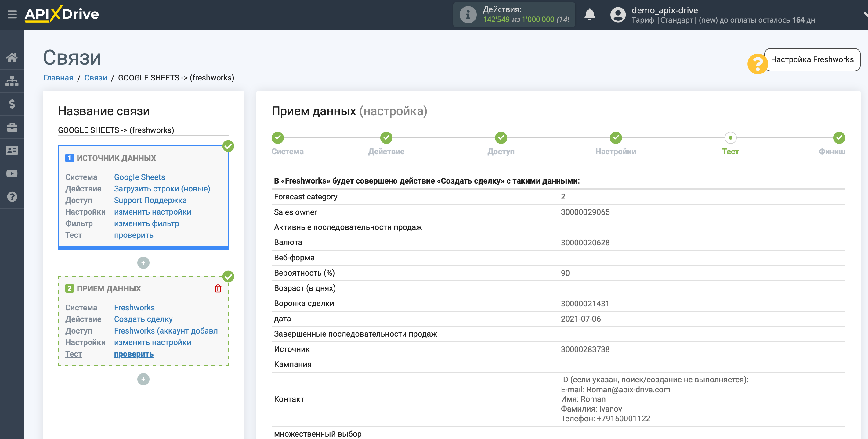This screenshot has height=439, width=868.
Task: Select the Контакт row label
Action: (x=289, y=399)
